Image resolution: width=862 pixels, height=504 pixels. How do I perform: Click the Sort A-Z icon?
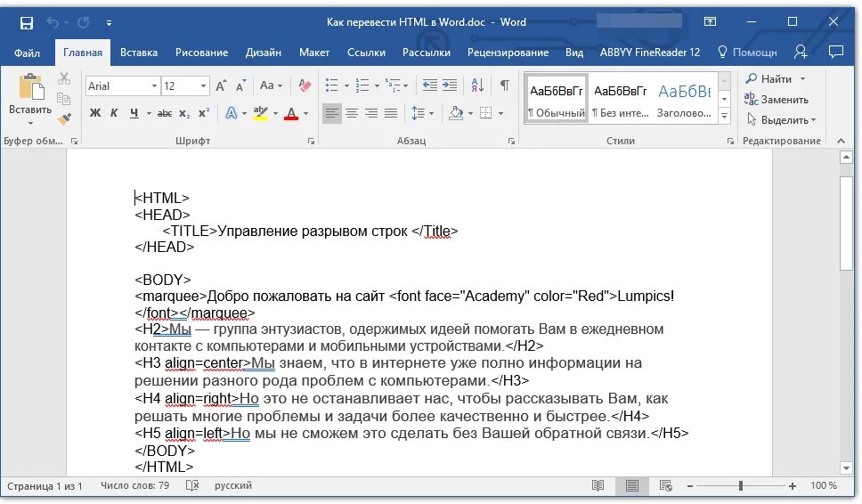(x=477, y=85)
